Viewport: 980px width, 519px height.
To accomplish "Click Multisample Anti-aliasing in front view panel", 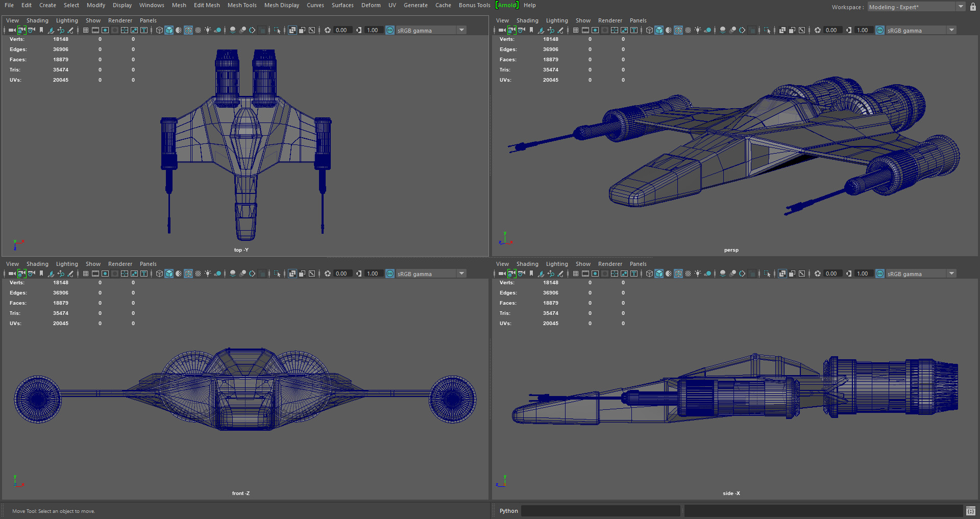I will (252, 274).
